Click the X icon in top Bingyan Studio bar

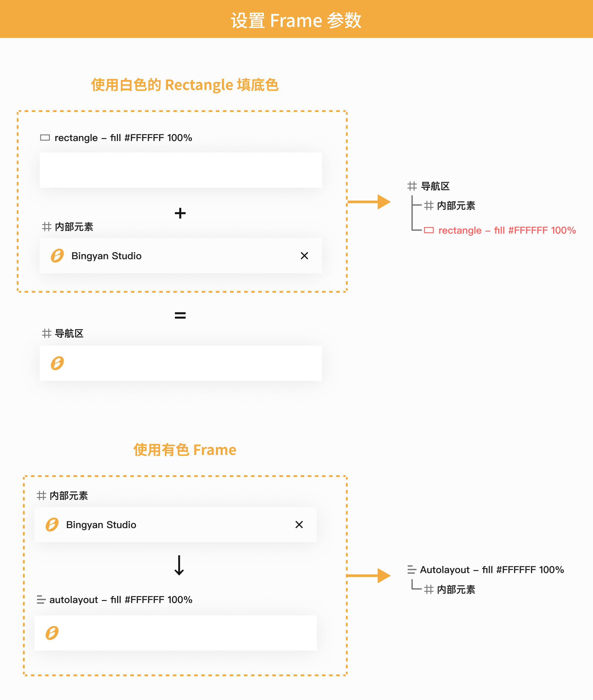[x=304, y=256]
